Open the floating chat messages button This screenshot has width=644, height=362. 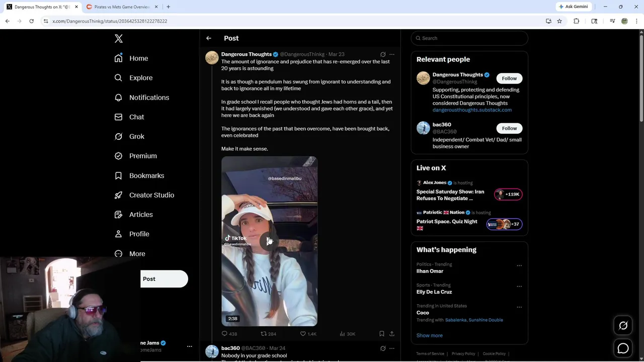[623, 348]
